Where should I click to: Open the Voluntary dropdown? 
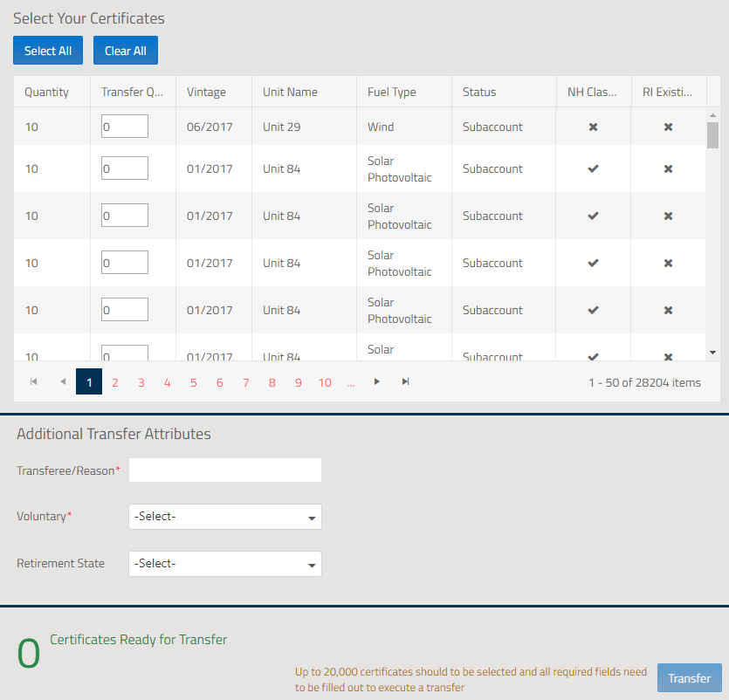pyautogui.click(x=224, y=517)
